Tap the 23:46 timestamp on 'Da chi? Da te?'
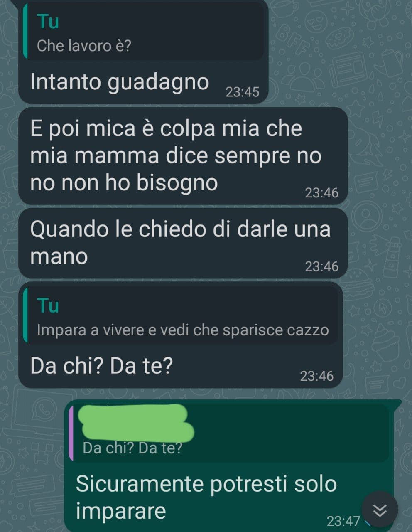The width and height of the screenshot is (412, 532). click(317, 376)
